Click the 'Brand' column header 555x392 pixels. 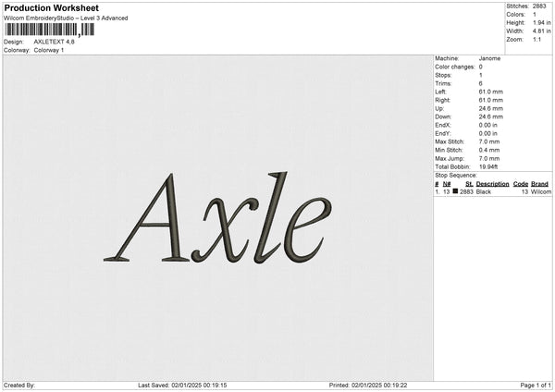click(x=539, y=184)
